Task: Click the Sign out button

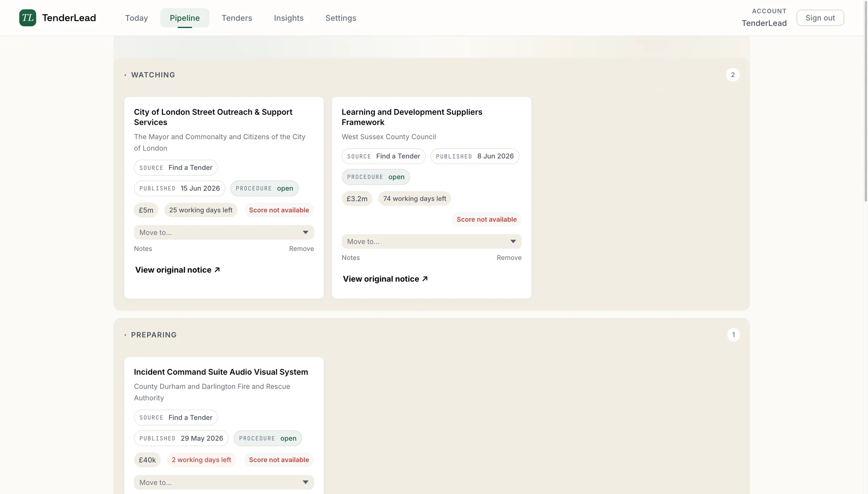Action: (820, 18)
